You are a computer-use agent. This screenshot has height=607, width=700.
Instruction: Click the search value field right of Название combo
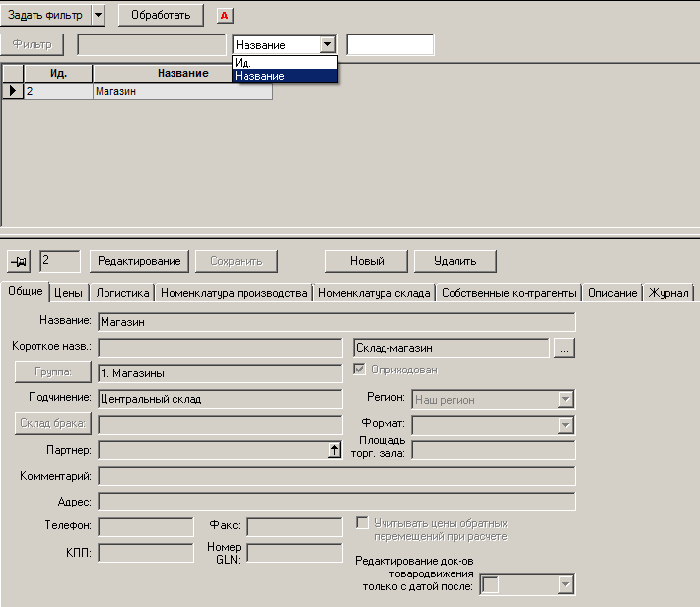click(390, 44)
